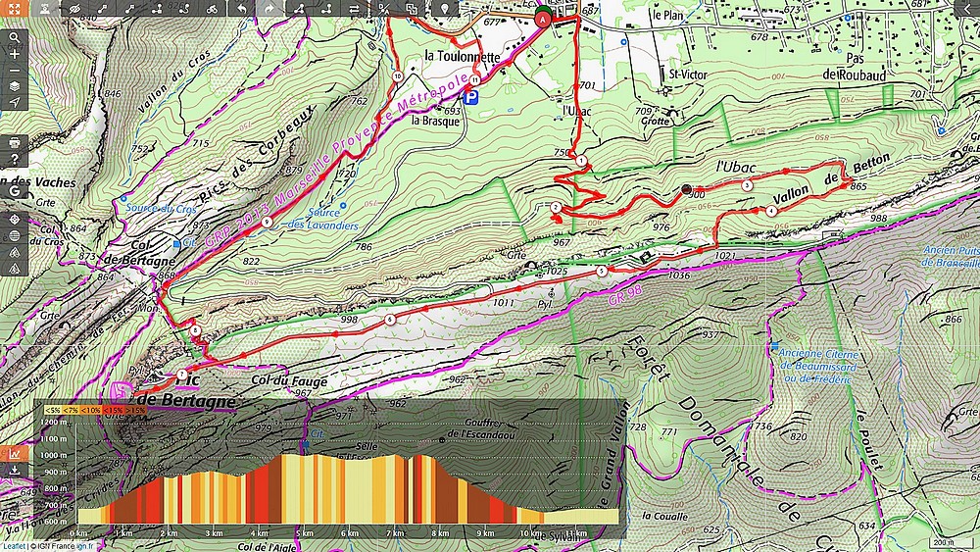The width and height of the screenshot is (980, 552).
Task: Click the crosshair target icon
Action: [14, 220]
